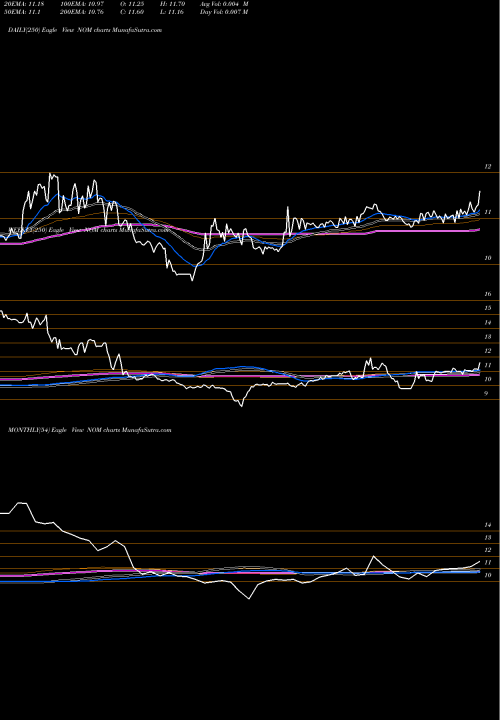Click the 200EMA: 10.76 value
The width and height of the screenshot is (500, 720).
pyautogui.click(x=84, y=12)
